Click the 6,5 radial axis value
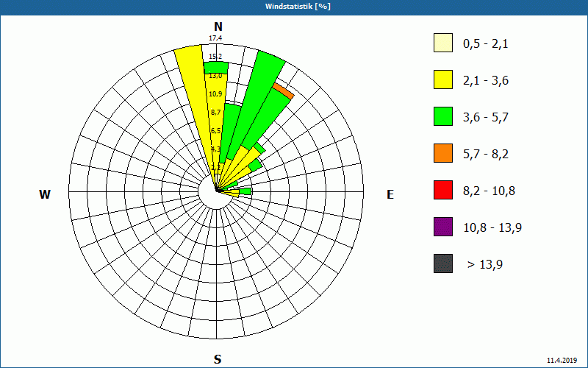Image resolution: width=588 pixels, height=368 pixels. [215, 131]
